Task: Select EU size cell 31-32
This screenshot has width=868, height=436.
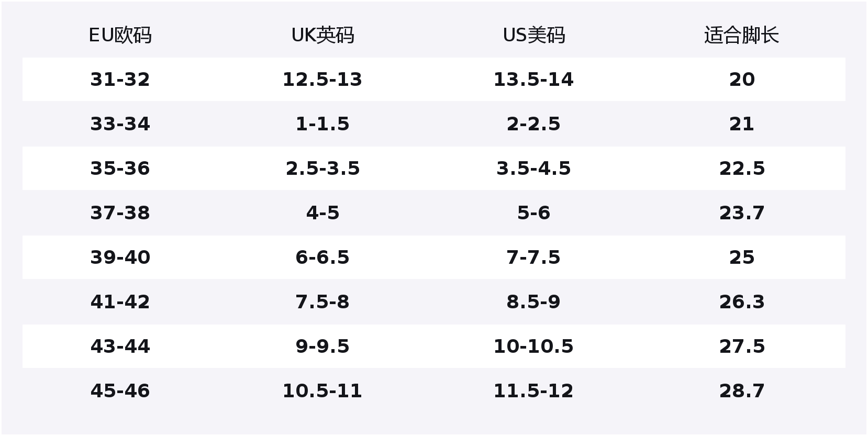Action: tap(120, 80)
